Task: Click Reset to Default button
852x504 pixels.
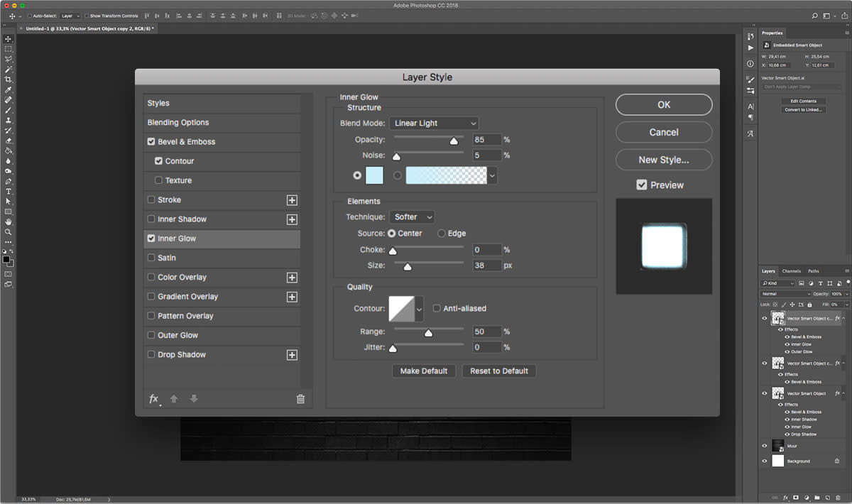Action: pos(499,371)
